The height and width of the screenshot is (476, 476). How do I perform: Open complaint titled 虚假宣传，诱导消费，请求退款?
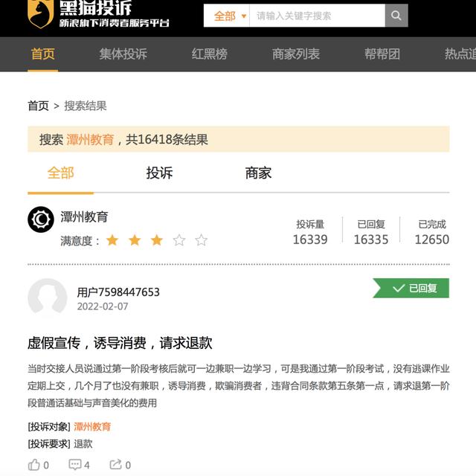(120, 343)
